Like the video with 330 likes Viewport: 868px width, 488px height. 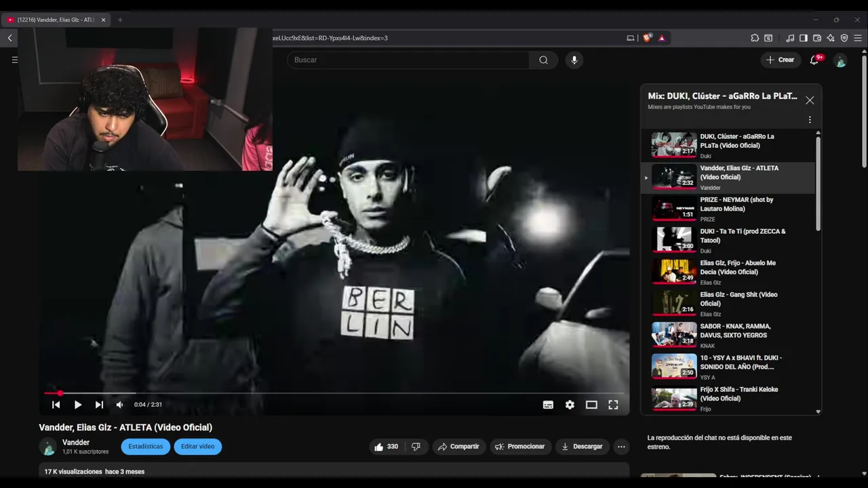pos(386,447)
